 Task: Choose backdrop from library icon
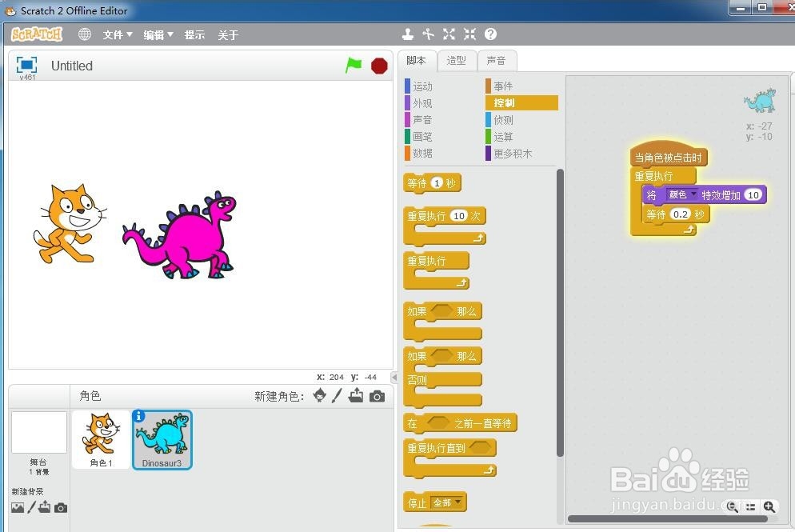pyautogui.click(x=18, y=507)
